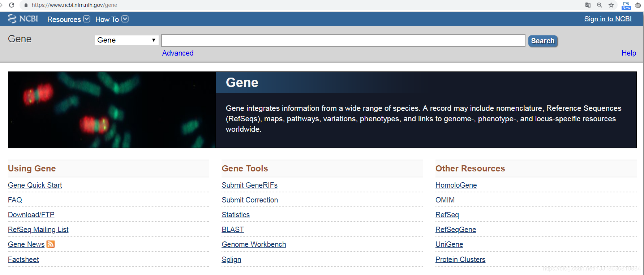
Task: Open the blue 'New' browser extension icon
Action: [x=626, y=5]
